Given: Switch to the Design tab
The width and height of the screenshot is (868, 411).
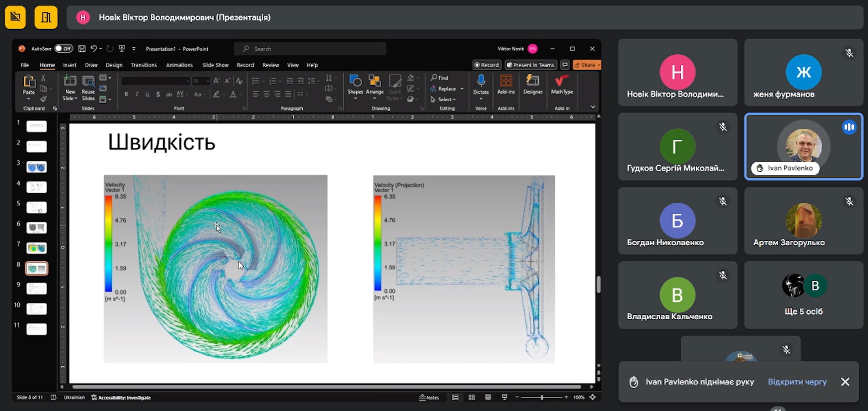Looking at the screenshot, I should coord(114,65).
